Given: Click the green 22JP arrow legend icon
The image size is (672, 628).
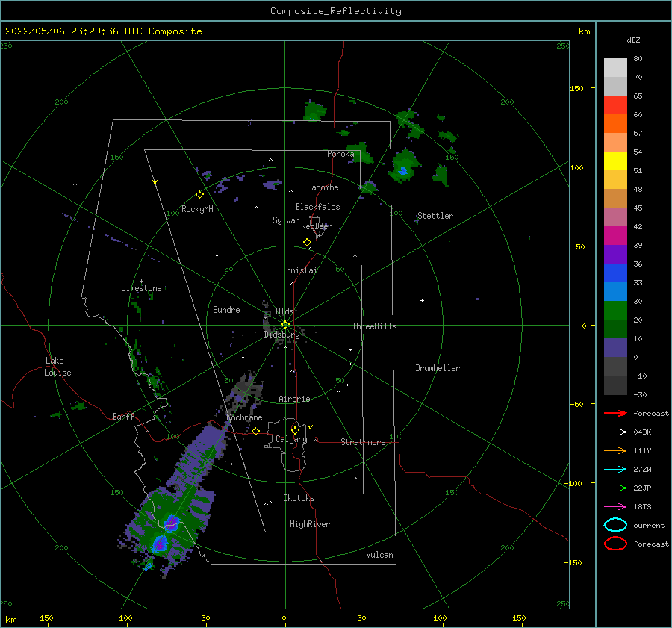Looking at the screenshot, I should pyautogui.click(x=615, y=488).
